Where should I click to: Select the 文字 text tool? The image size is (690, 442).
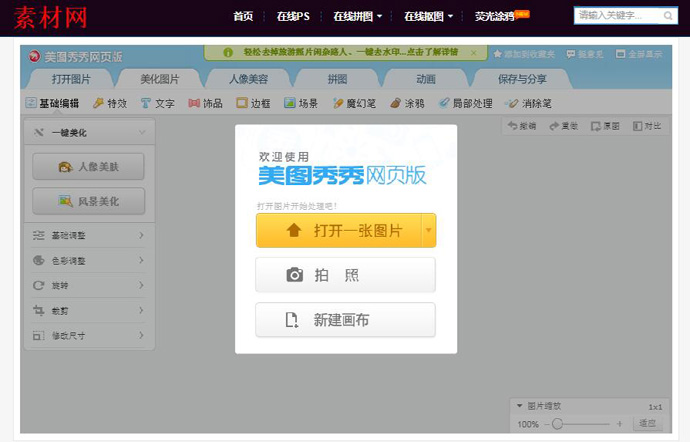(x=158, y=103)
